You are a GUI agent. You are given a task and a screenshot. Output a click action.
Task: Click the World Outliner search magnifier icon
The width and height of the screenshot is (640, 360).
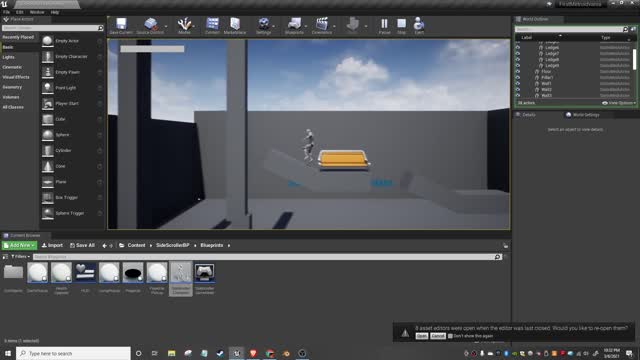pyautogui.click(x=625, y=29)
